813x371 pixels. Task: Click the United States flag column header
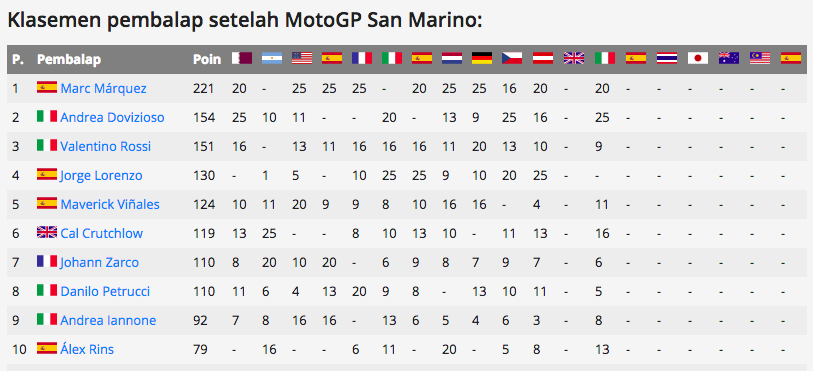point(302,58)
